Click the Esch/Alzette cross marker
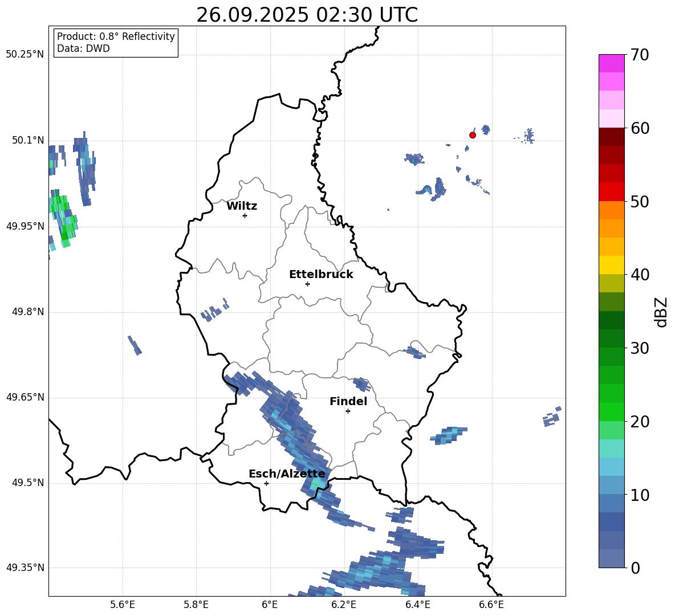Image resolution: width=675 pixels, height=616 pixels. pyautogui.click(x=266, y=483)
